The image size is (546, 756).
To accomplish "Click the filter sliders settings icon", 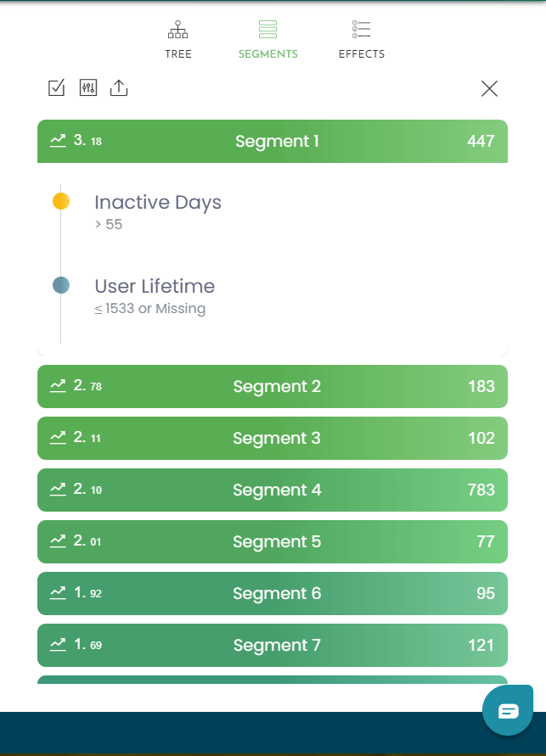I will coord(88,87).
